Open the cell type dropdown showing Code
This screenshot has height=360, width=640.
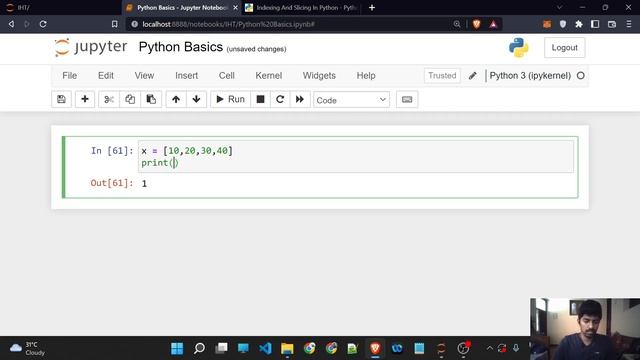pyautogui.click(x=351, y=100)
